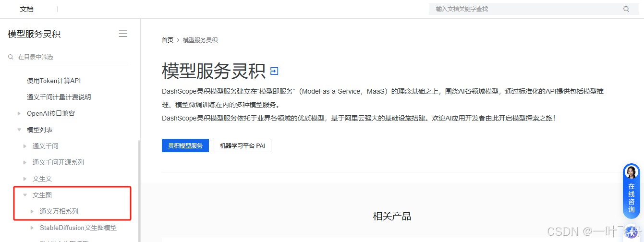Select StableDiffusion文生图模型 tree item
Screen dimensions: 644x242
[x=78, y=228]
